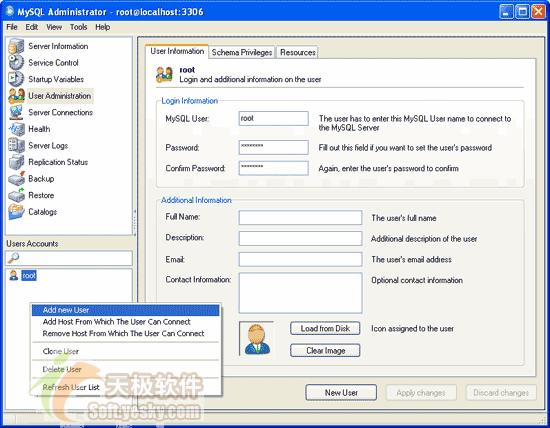
Task: Open the View menu
Action: click(54, 27)
